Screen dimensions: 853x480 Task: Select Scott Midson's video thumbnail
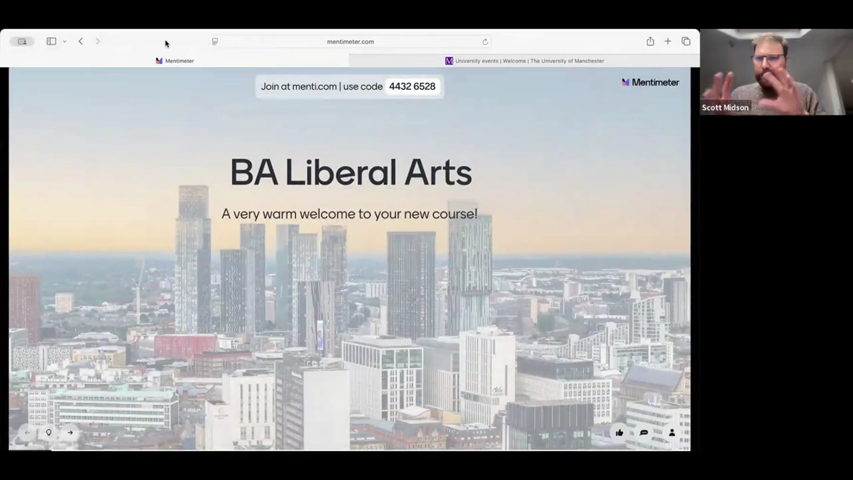click(776, 72)
